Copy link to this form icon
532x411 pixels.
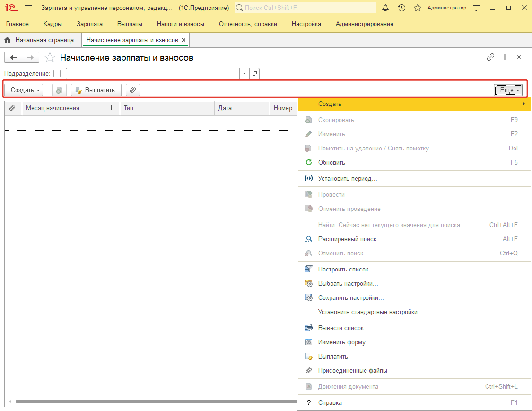point(490,57)
